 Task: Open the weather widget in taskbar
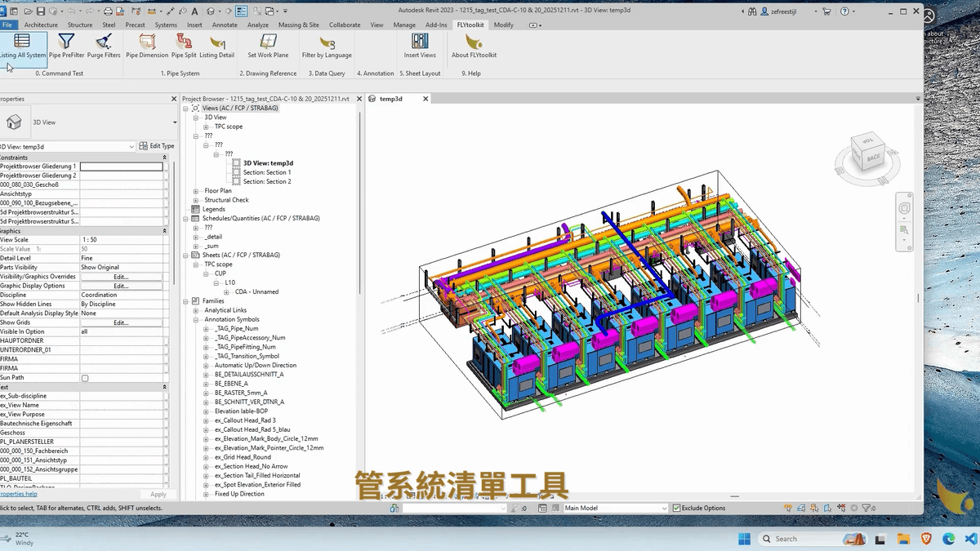pyautogui.click(x=18, y=539)
